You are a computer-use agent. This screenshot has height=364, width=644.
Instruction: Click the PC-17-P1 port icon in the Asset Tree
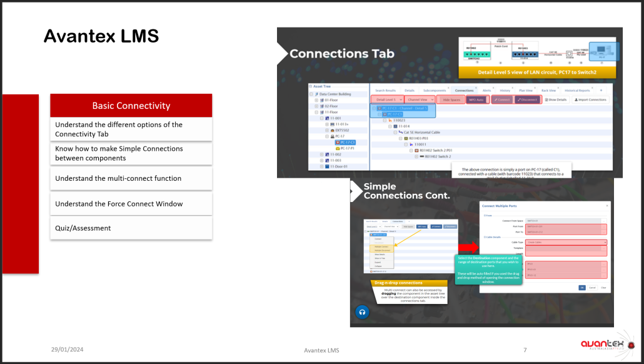click(338, 148)
